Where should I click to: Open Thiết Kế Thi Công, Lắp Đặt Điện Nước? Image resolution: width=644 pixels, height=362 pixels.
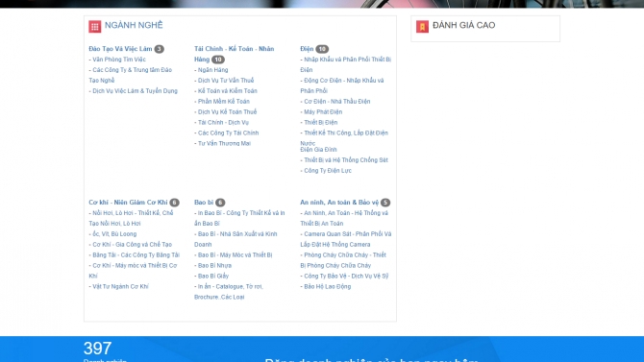point(344,138)
